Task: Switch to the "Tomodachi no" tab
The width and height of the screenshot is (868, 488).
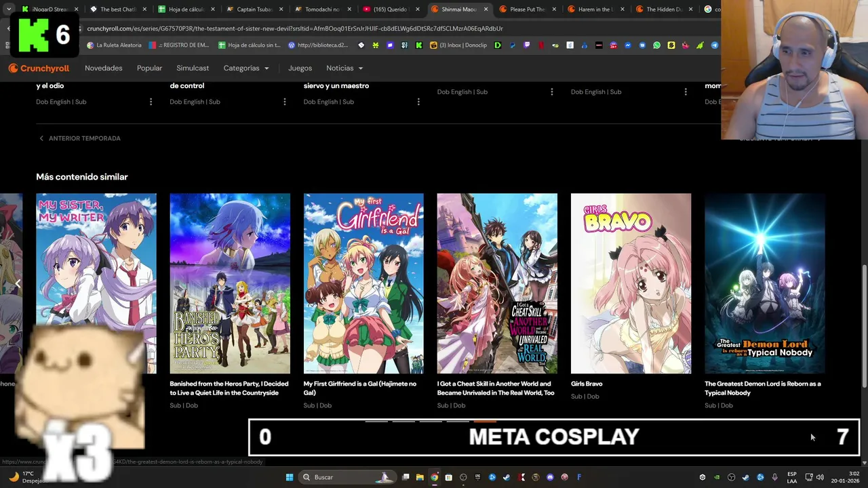Action: coord(321,9)
